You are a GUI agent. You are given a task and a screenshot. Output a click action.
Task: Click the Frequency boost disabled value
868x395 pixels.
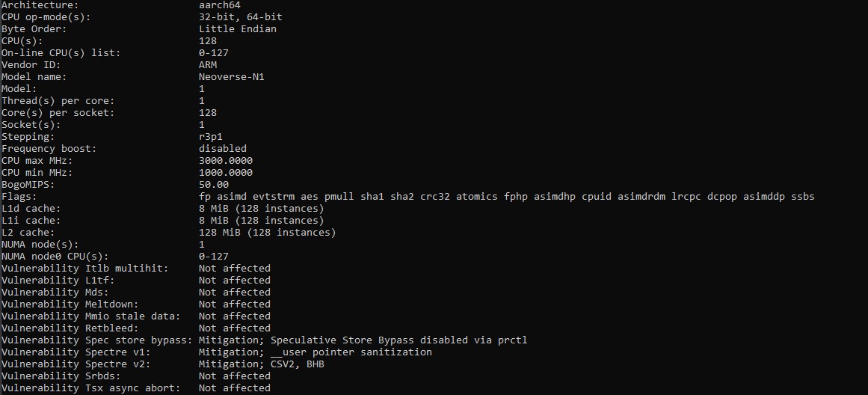(222, 148)
